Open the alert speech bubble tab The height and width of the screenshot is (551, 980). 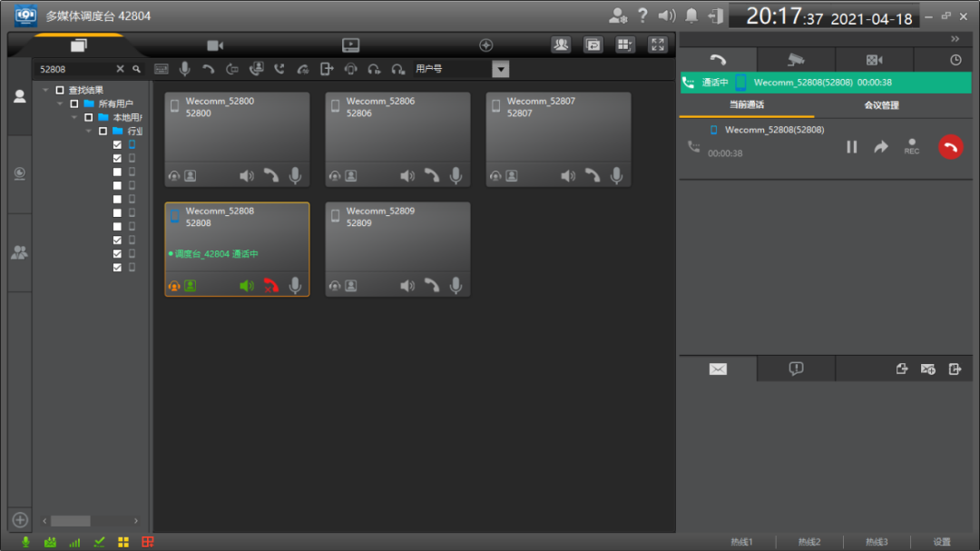click(x=796, y=369)
